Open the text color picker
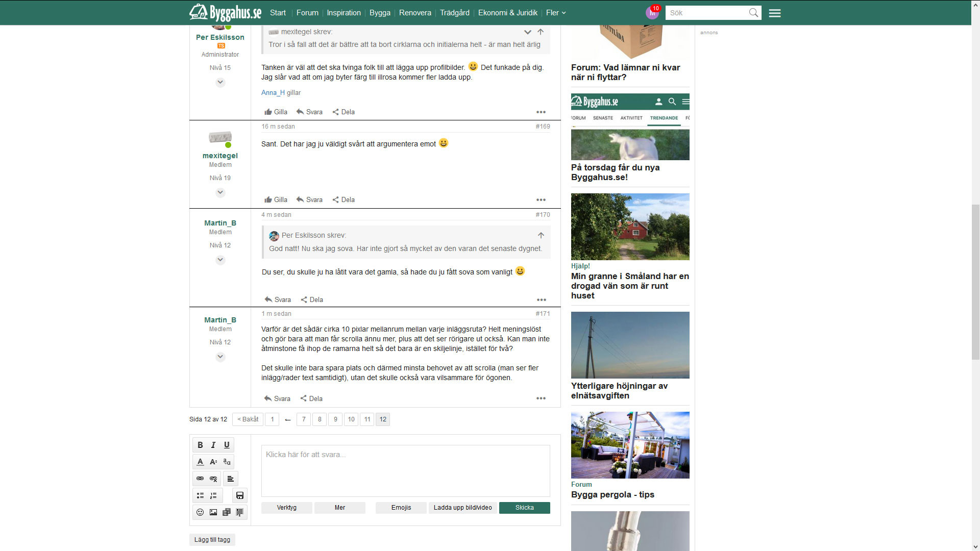The width and height of the screenshot is (980, 551). [200, 462]
